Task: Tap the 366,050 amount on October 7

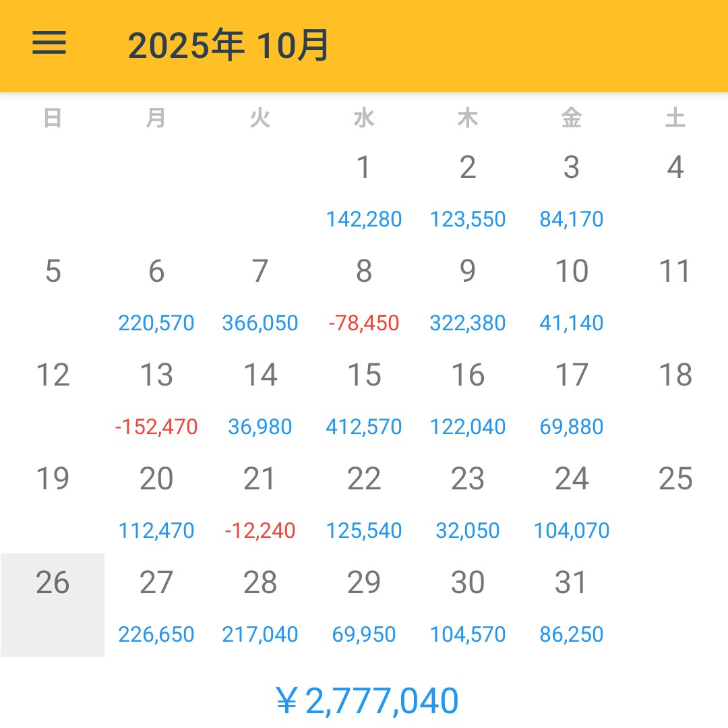Action: pos(260,323)
